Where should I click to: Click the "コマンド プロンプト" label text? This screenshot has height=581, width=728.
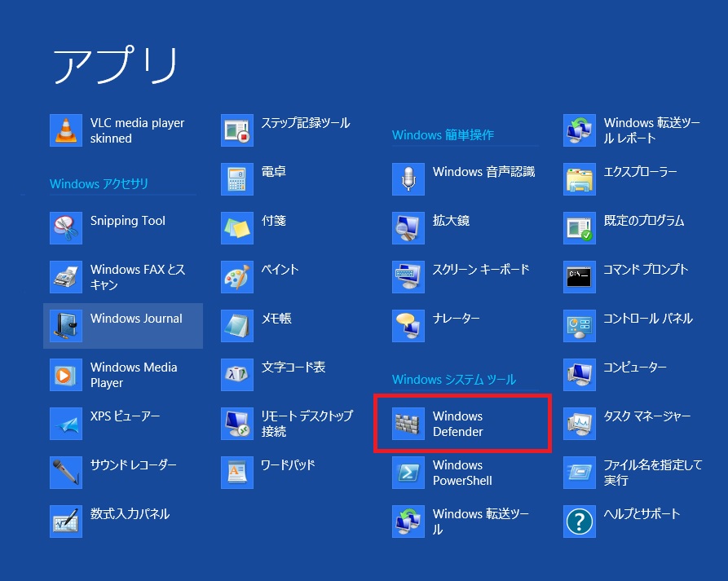[x=646, y=269]
